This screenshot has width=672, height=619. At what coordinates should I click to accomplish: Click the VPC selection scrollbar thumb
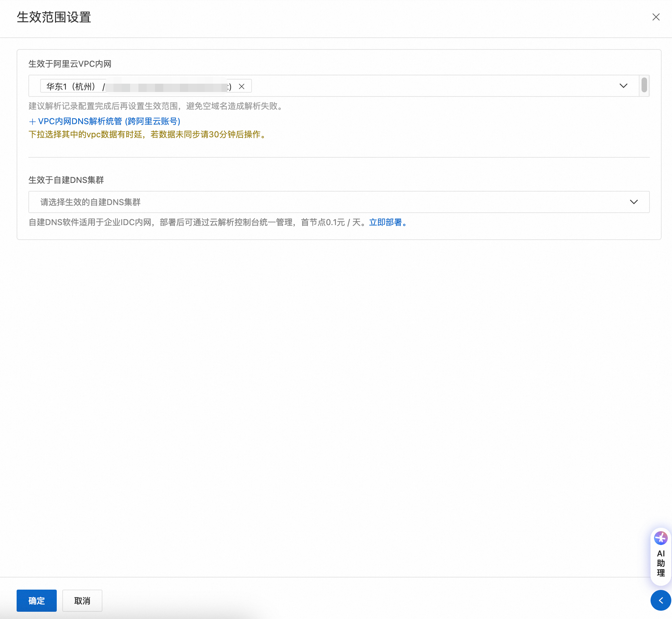pos(644,85)
